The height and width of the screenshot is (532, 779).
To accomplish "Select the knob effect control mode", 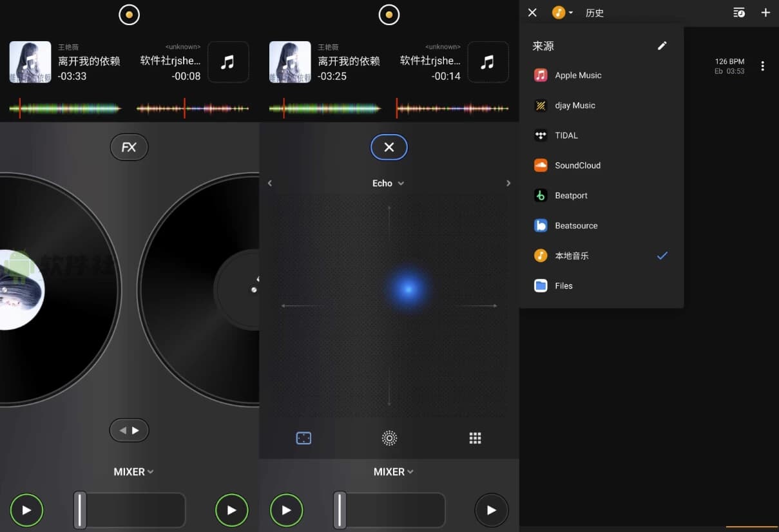I will coord(389,438).
